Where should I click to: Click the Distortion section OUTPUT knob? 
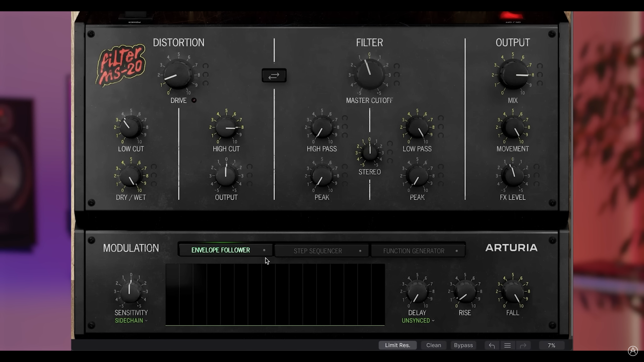coord(226,176)
